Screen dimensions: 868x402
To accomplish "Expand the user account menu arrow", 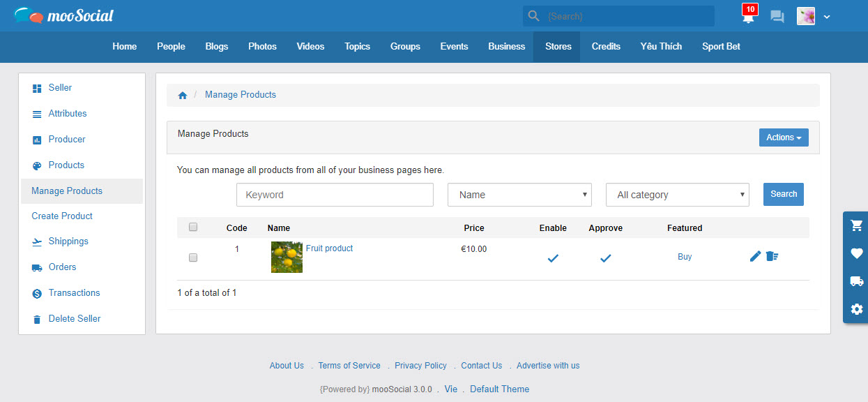I will pyautogui.click(x=827, y=17).
